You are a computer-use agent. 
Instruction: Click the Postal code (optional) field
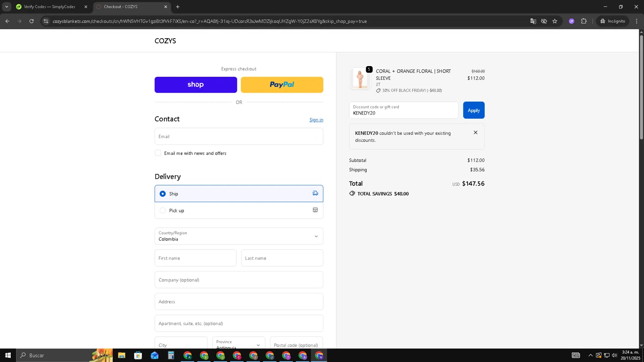click(297, 343)
